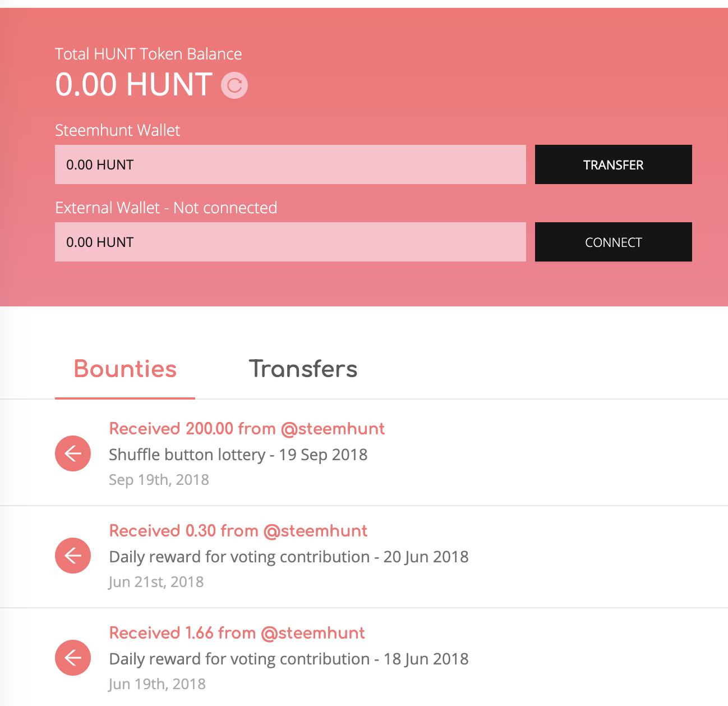
Task: Click the TRANSFER button
Action: point(614,164)
